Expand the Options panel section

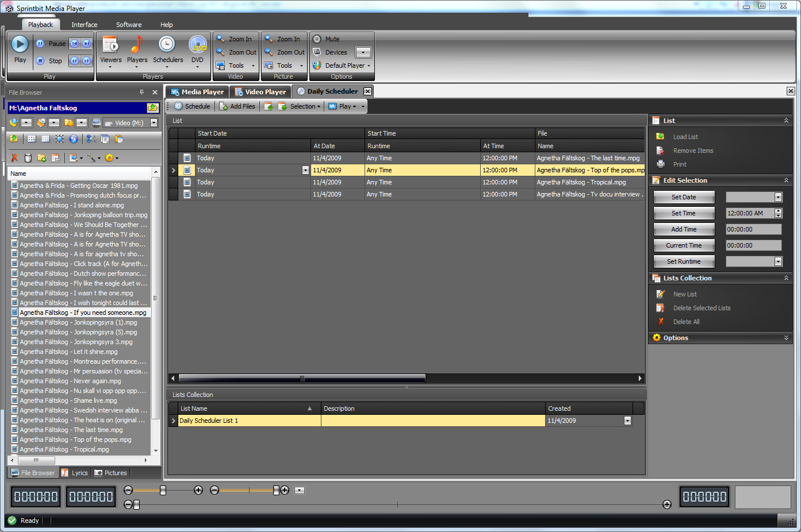(786, 338)
